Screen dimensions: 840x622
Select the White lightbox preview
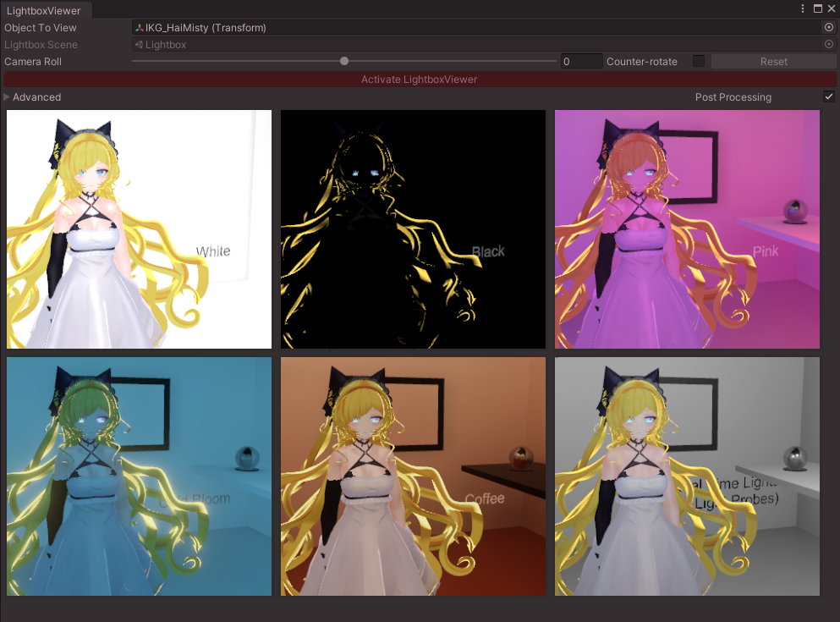(139, 228)
